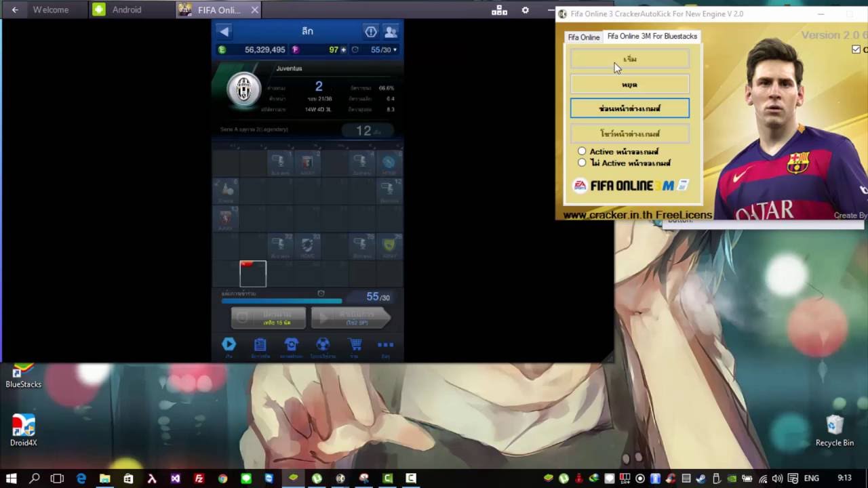Open the three-dots more menu
Screen dimensions: 868x488
[385, 344]
